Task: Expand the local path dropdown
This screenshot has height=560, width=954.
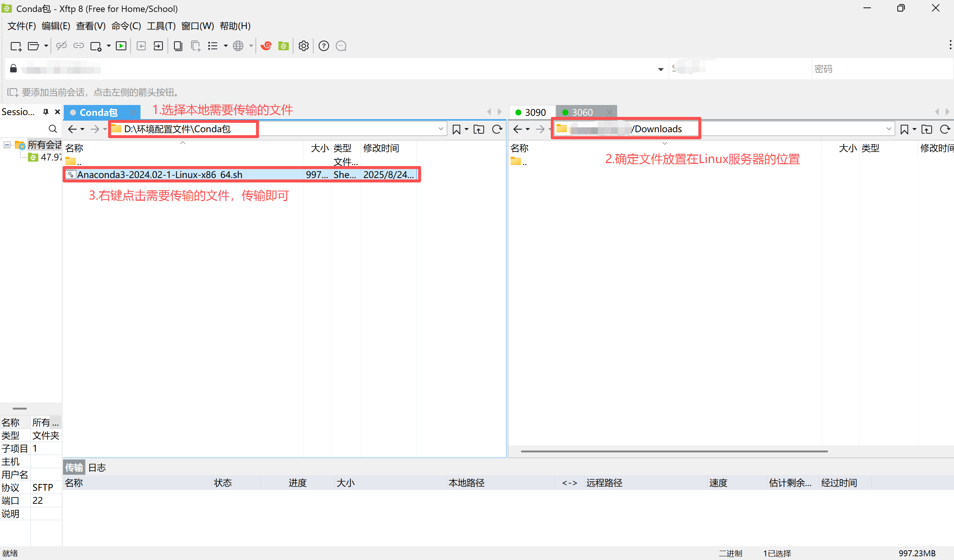Action: click(x=440, y=129)
